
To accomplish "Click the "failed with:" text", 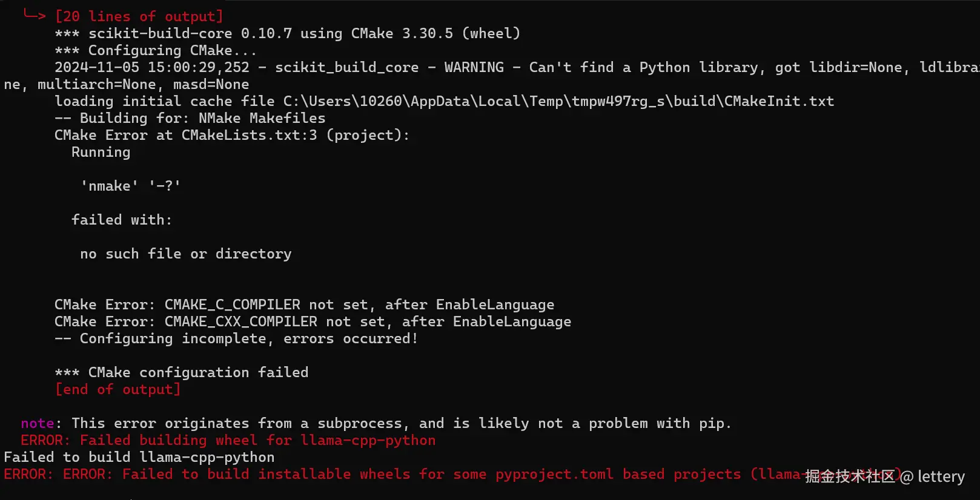I will [121, 220].
